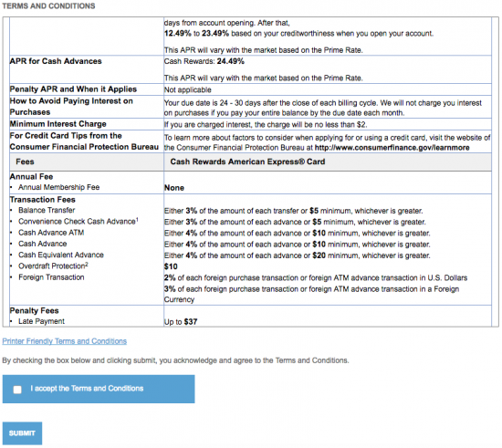Click the Balance Transfer '3% ... $5 minimum' fee text
The height and width of the screenshot is (448, 502).
point(294,211)
